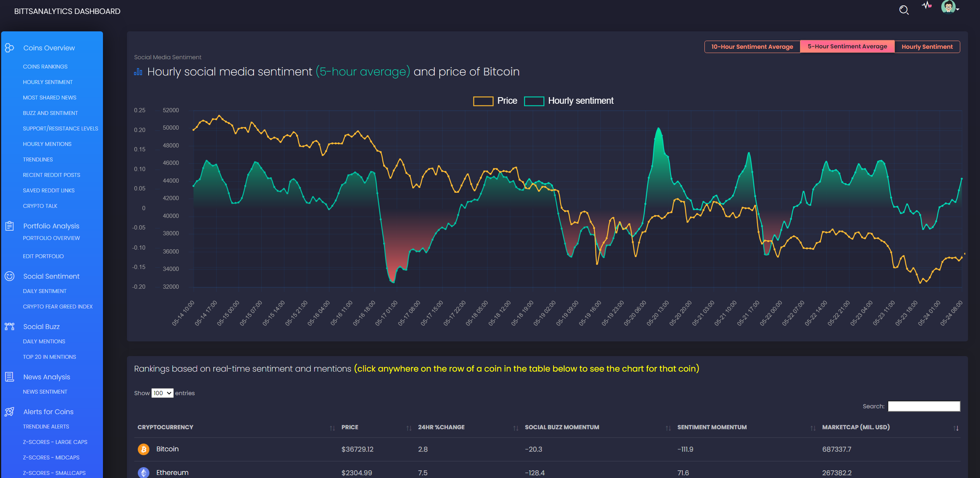Open Support/Resistance Levels link

pos(60,128)
